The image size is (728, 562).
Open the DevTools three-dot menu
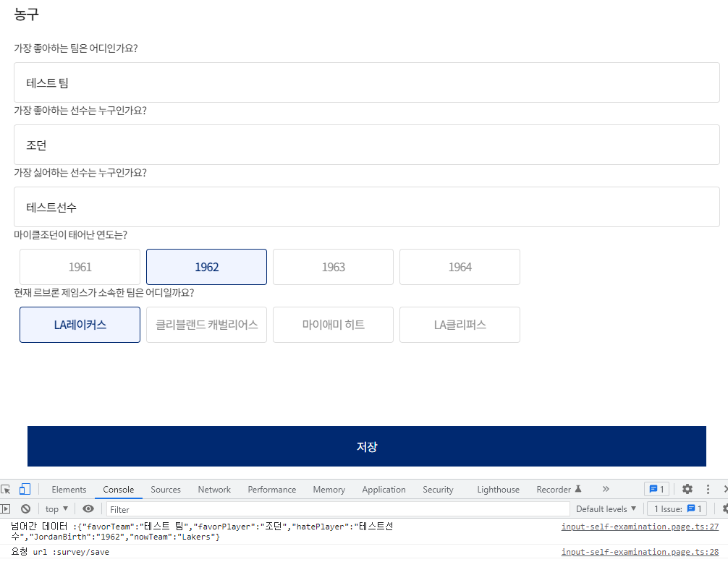(708, 489)
